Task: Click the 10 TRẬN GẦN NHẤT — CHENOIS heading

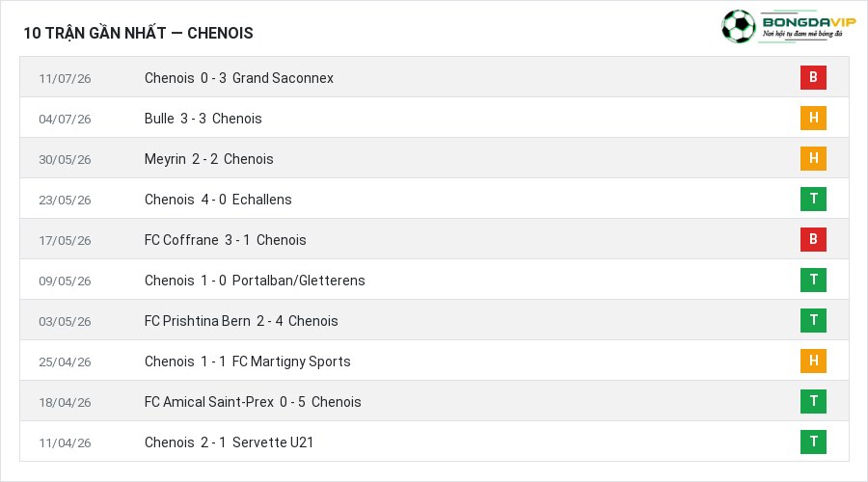Action: click(138, 33)
